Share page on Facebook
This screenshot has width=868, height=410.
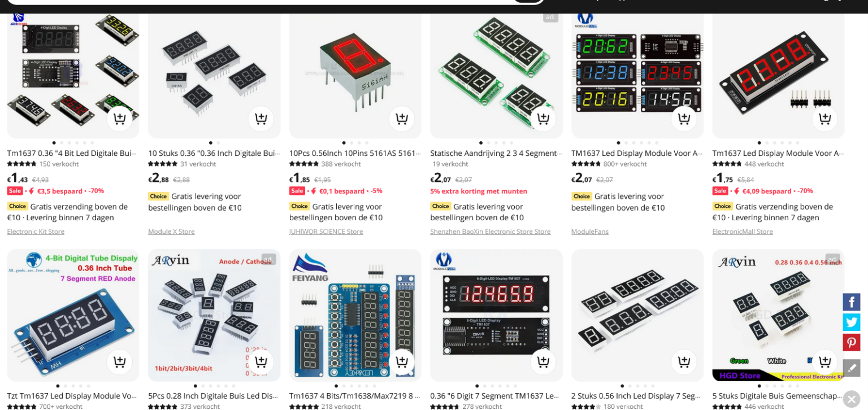pos(852,302)
